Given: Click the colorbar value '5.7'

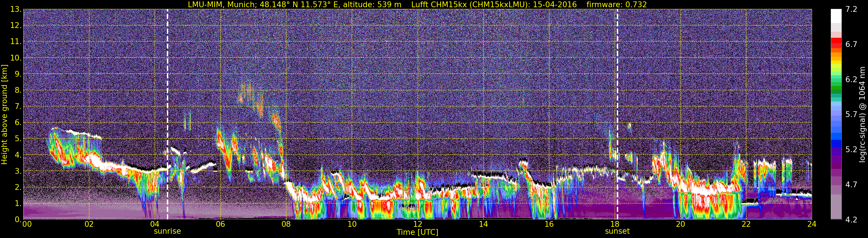Looking at the screenshot, I should coord(851,114).
